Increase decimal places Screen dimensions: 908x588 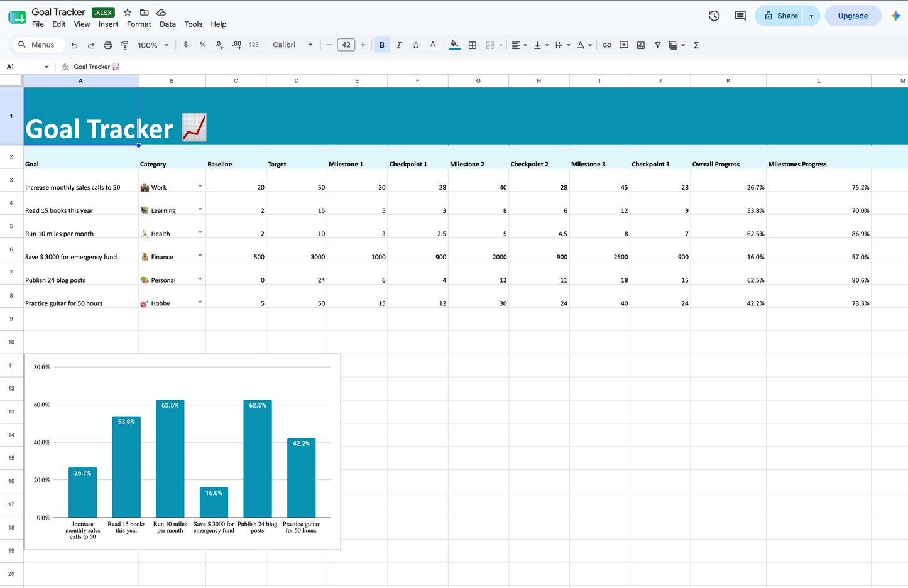click(236, 45)
